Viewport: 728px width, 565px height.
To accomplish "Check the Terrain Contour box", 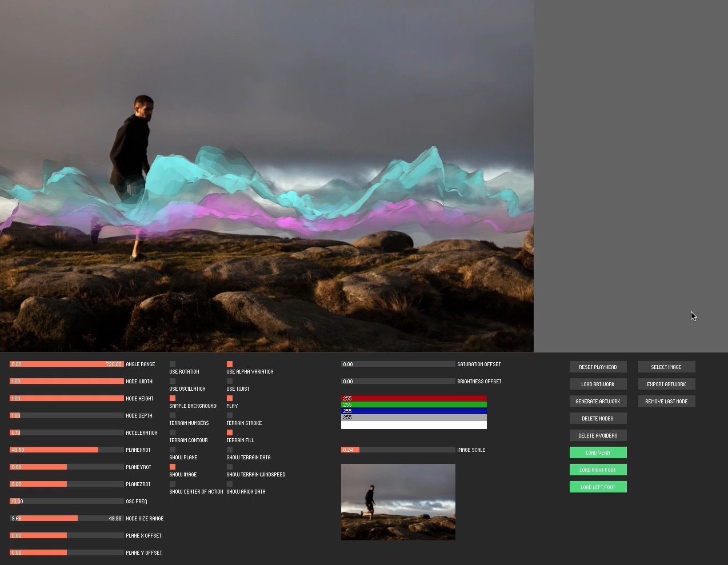I will click(x=173, y=432).
